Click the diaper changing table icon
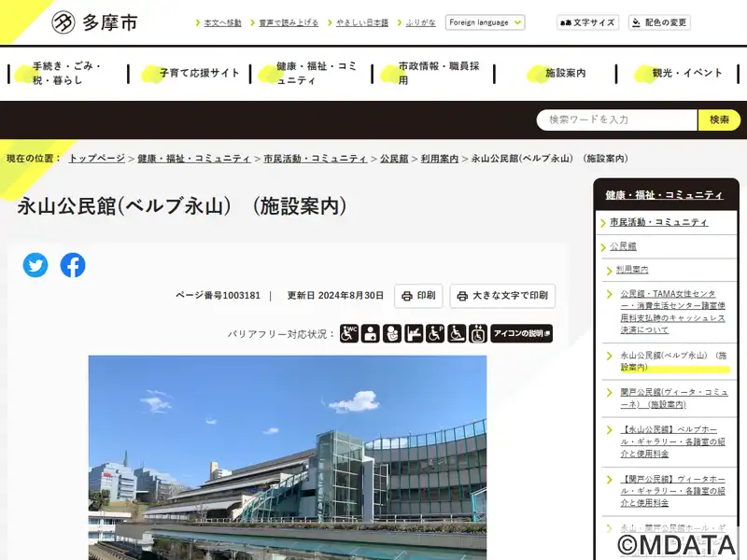This screenshot has height=560, width=747. click(414, 333)
